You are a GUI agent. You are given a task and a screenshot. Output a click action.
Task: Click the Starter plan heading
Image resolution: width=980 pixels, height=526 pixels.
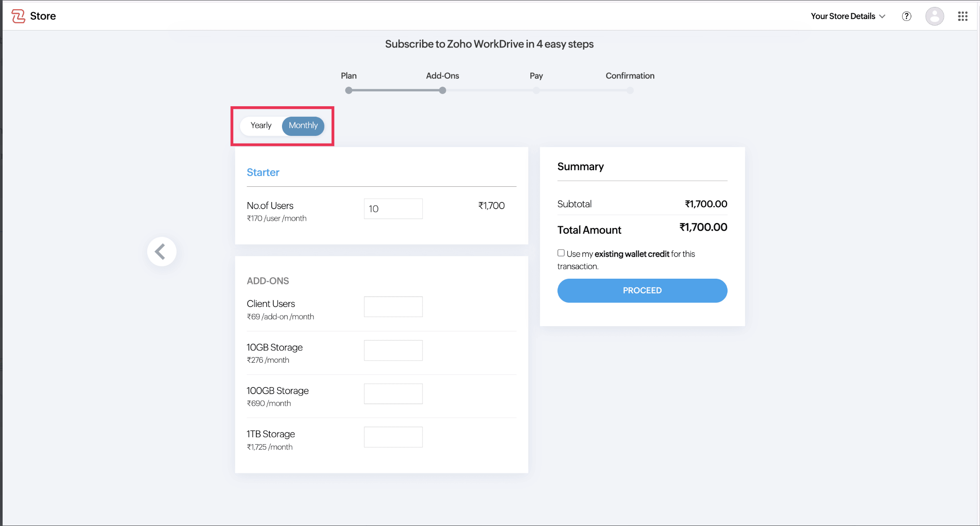pyautogui.click(x=263, y=172)
